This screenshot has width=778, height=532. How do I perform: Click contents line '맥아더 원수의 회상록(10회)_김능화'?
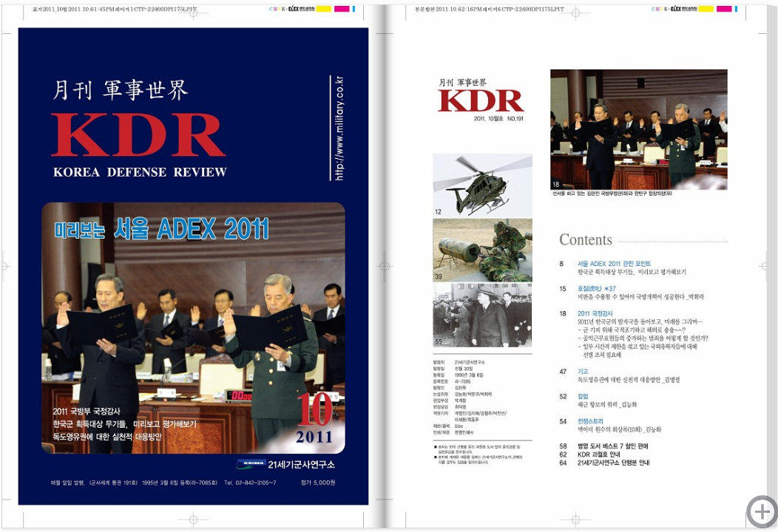coord(619,429)
